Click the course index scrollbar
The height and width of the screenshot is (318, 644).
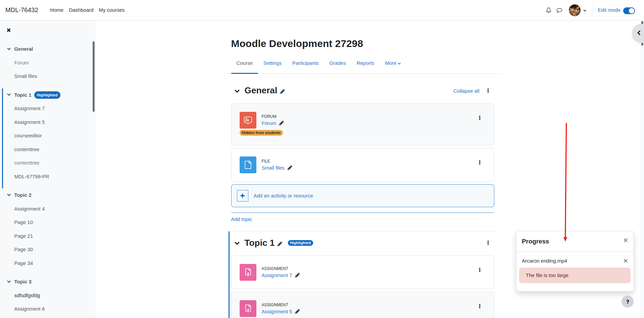point(94,77)
